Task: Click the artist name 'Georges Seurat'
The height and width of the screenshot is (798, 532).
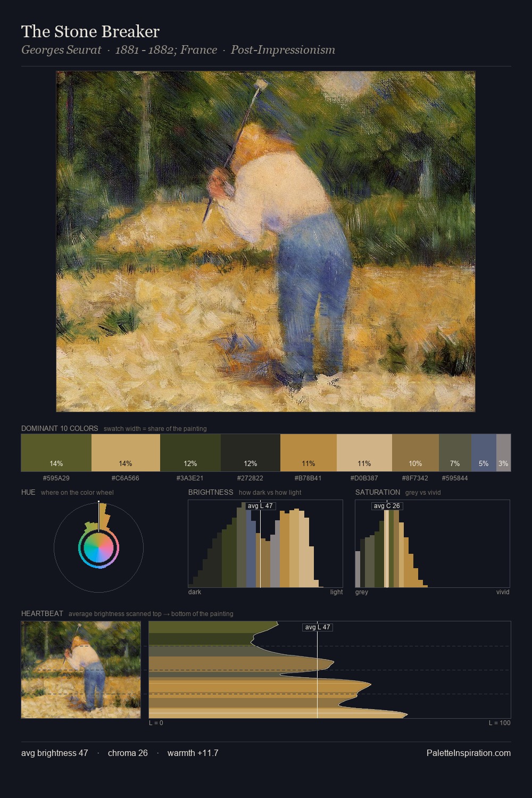Action: tap(61, 50)
